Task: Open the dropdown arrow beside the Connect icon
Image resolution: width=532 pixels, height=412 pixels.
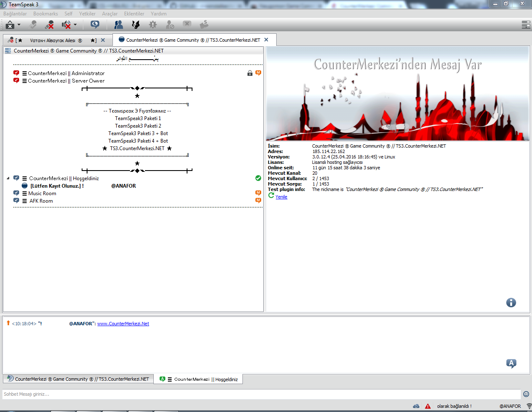Action: click(19, 25)
